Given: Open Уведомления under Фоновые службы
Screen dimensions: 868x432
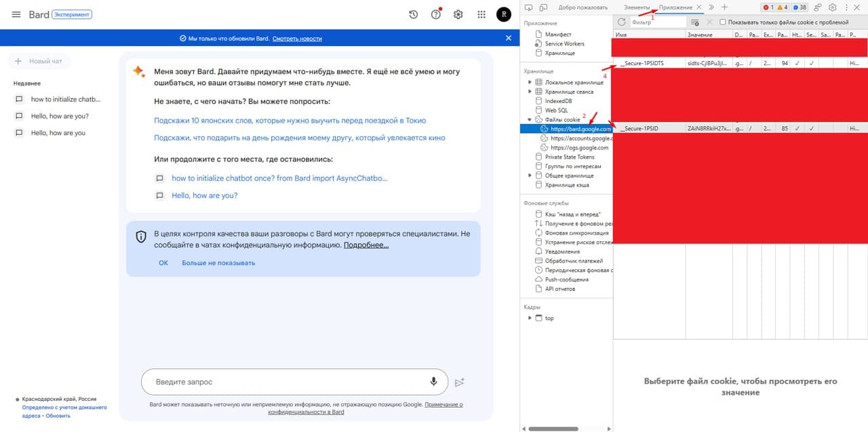Looking at the screenshot, I should point(562,252).
